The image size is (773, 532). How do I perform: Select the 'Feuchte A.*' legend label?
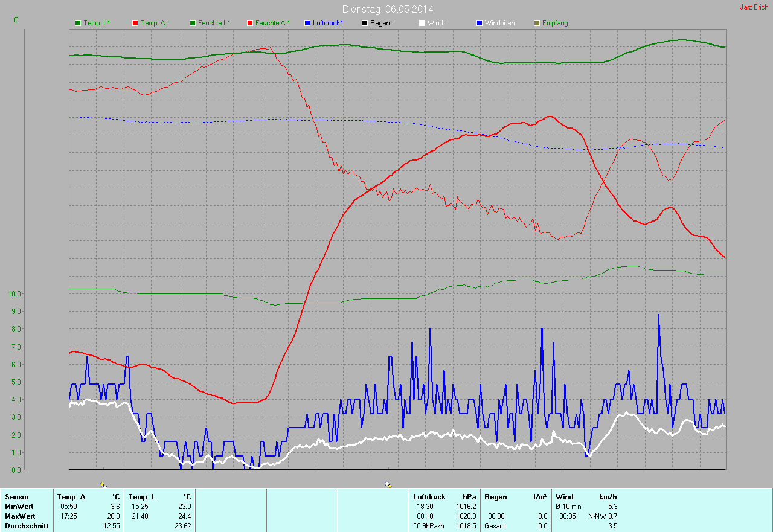point(272,23)
